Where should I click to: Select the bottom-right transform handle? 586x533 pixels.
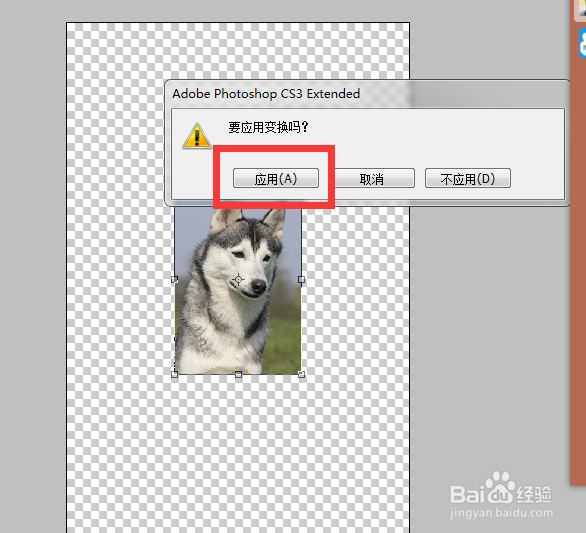(301, 374)
